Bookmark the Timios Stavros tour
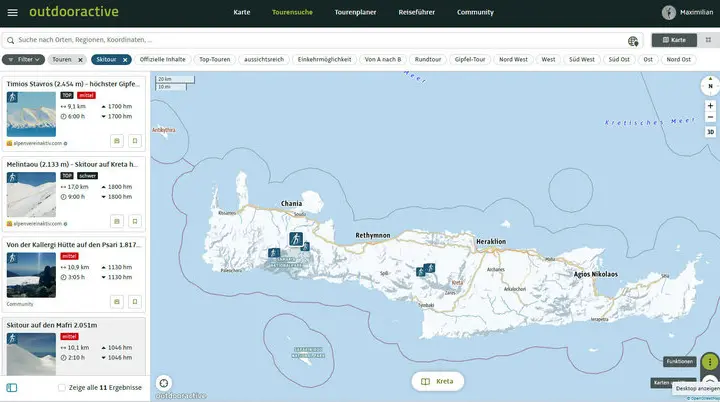Viewport: 720px width, 402px height. [x=134, y=141]
